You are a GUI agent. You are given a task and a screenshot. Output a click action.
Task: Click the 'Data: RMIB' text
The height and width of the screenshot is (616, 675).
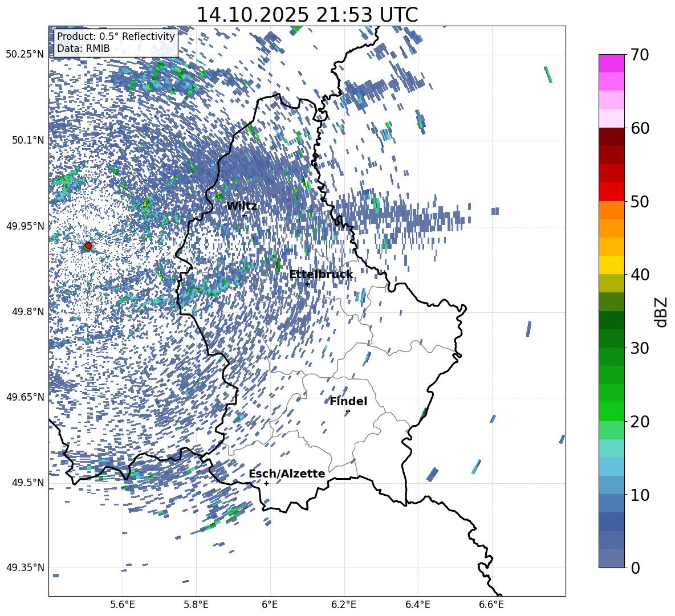(83, 48)
